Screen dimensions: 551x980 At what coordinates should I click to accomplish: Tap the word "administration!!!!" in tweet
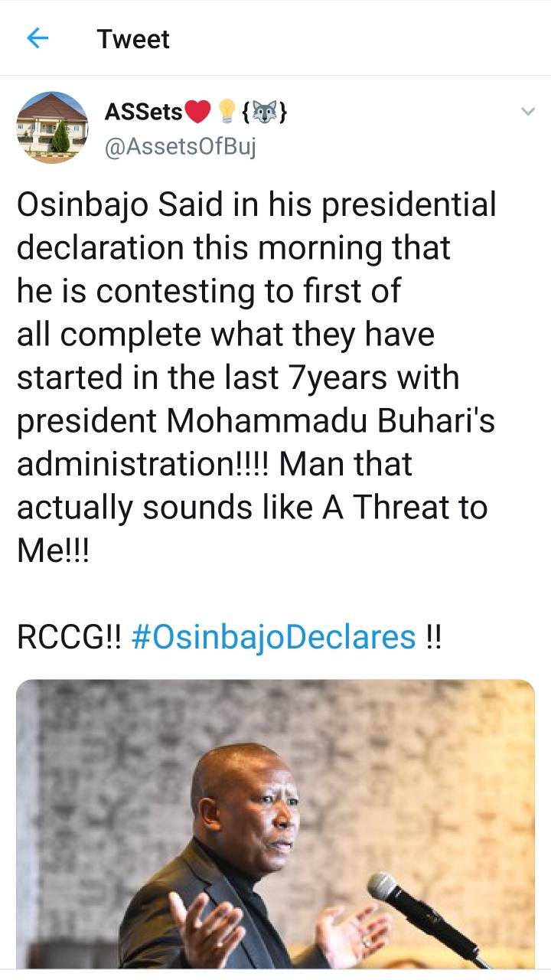click(x=142, y=464)
